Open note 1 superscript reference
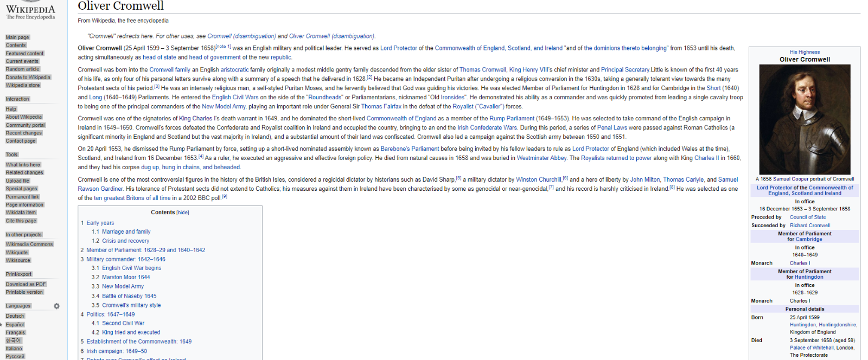868x360 pixels. [224, 47]
